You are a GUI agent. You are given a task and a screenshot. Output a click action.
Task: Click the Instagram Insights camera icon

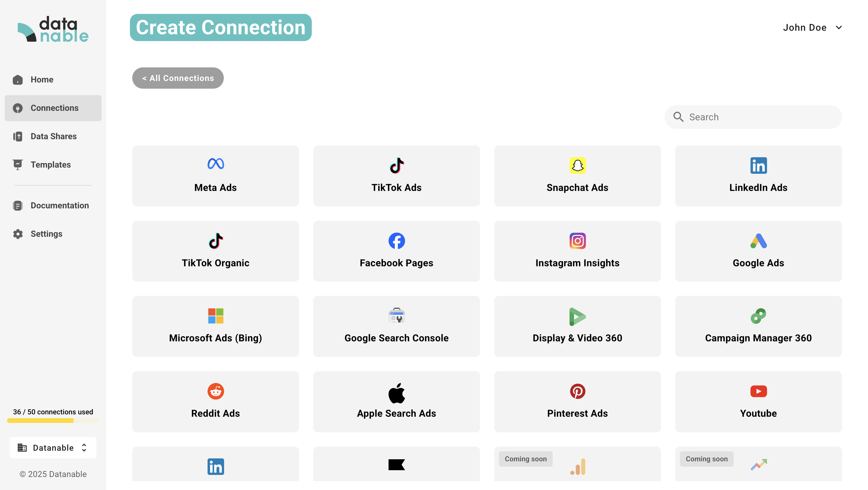point(577,241)
